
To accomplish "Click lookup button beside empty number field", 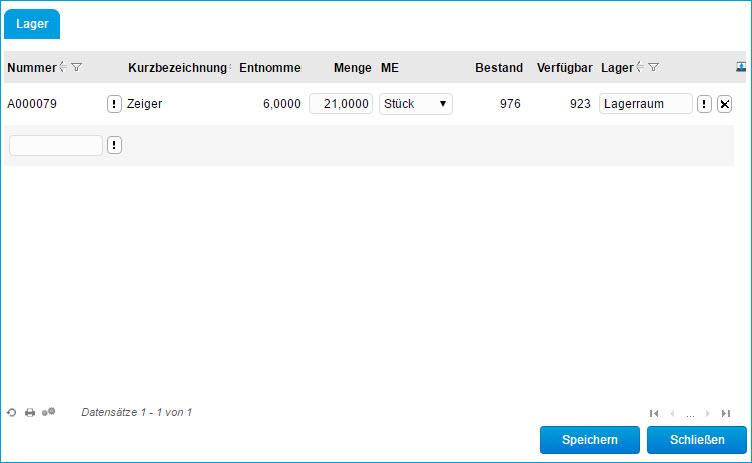I will (114, 145).
